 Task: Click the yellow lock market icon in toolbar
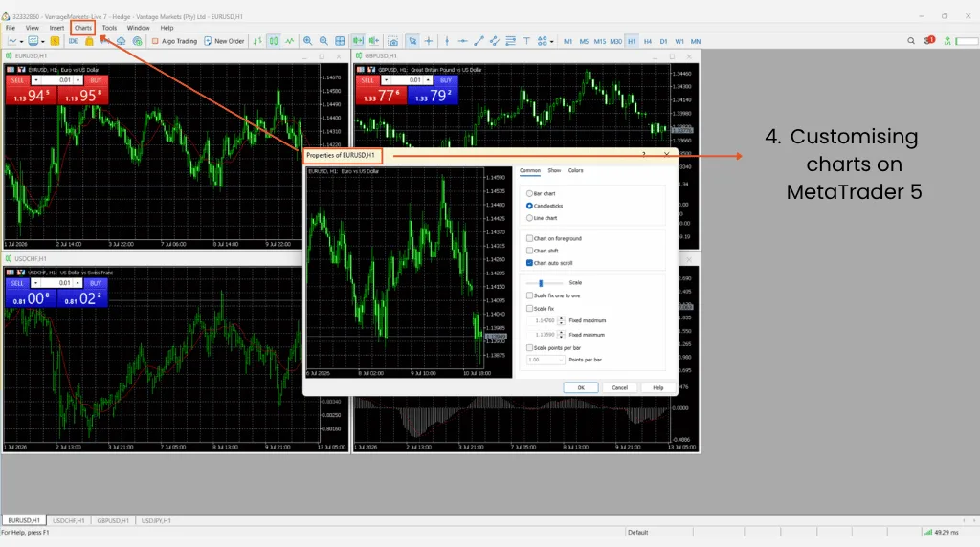coord(89,41)
